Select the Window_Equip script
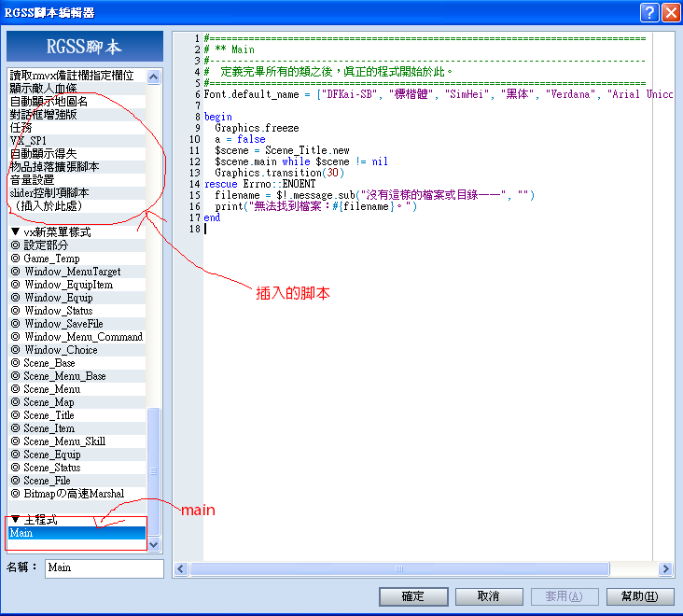683x616 pixels. click(77, 298)
